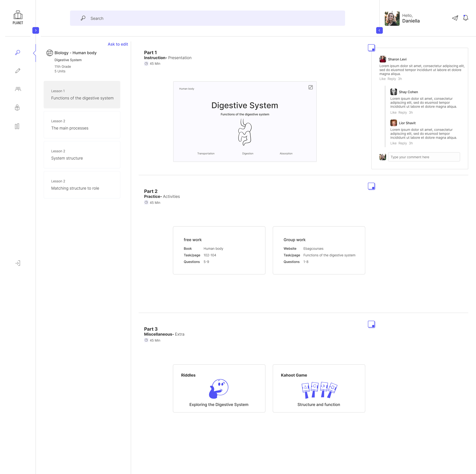Select the pencil edit sidebar icon

(x=17, y=71)
